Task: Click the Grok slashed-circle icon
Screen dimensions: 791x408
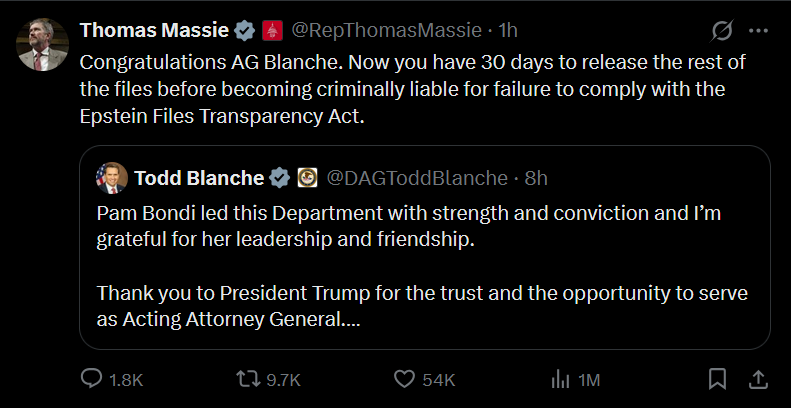Action: pyautogui.click(x=722, y=32)
